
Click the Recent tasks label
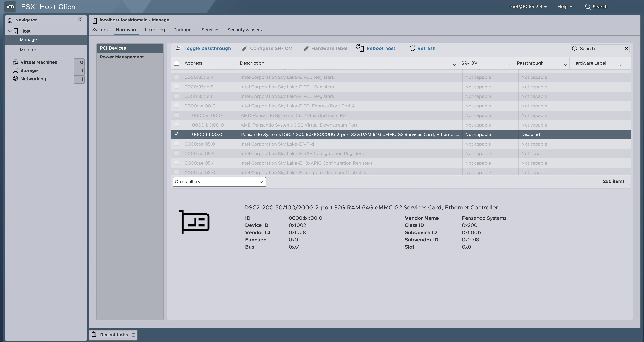pyautogui.click(x=114, y=335)
